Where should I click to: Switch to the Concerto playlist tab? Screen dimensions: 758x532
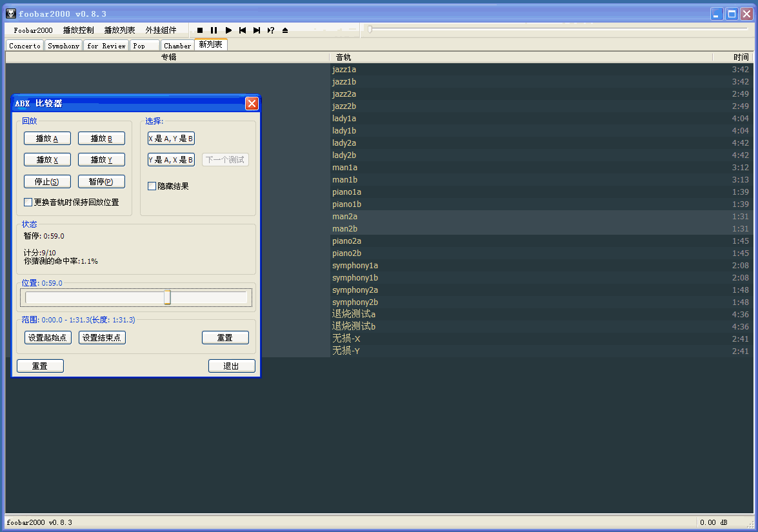(25, 45)
